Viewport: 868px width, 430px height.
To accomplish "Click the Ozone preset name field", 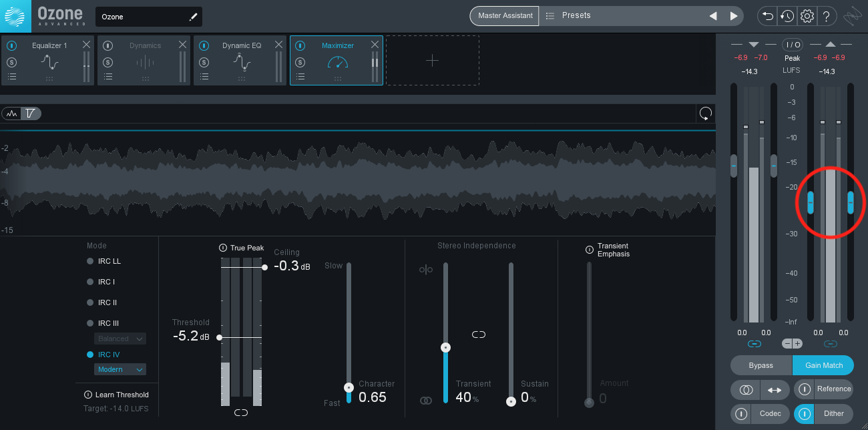I will tap(149, 17).
